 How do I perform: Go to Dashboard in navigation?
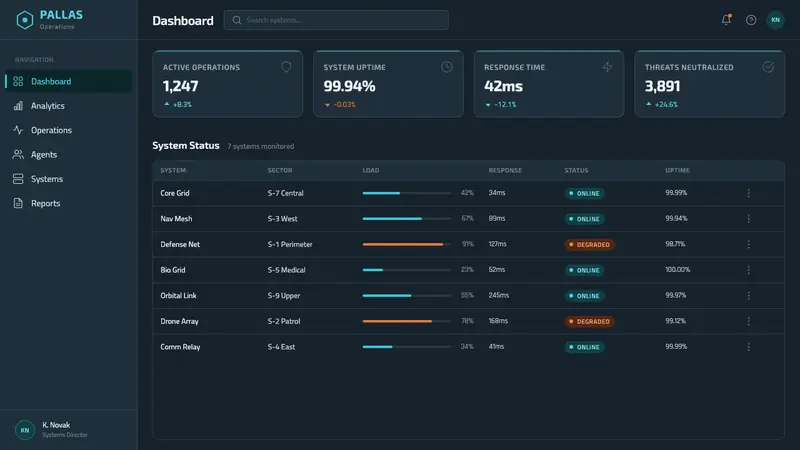(x=68, y=81)
